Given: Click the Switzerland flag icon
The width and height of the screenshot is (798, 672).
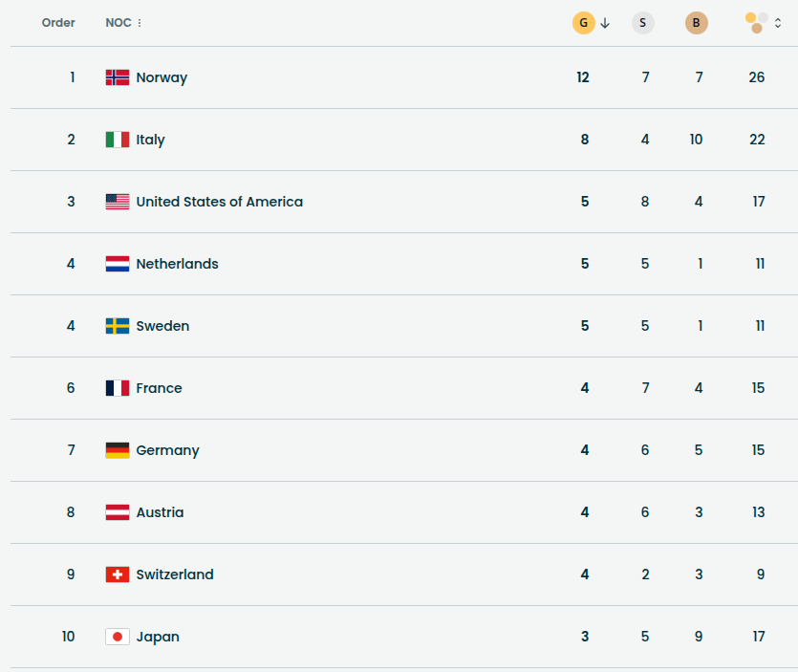Looking at the screenshot, I should click(x=117, y=574).
